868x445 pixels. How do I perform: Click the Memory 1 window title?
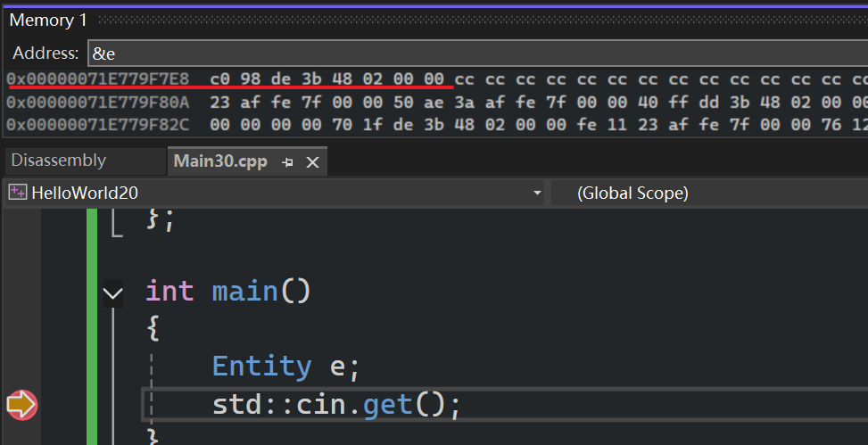click(41, 20)
